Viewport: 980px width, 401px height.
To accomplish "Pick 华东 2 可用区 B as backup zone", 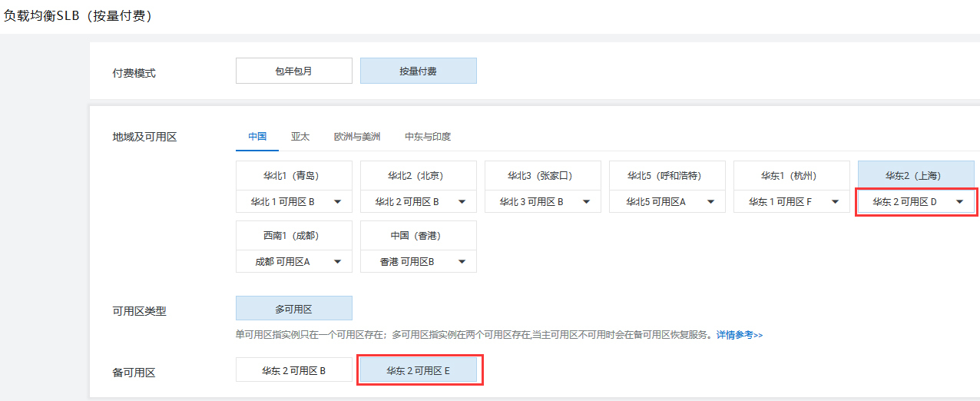I will point(293,370).
